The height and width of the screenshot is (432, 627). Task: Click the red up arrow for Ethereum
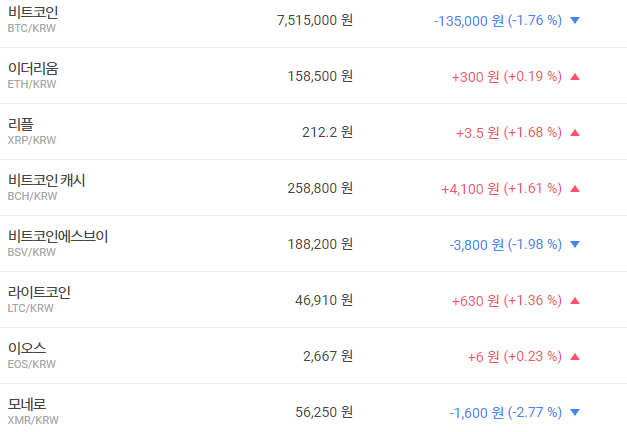point(574,76)
